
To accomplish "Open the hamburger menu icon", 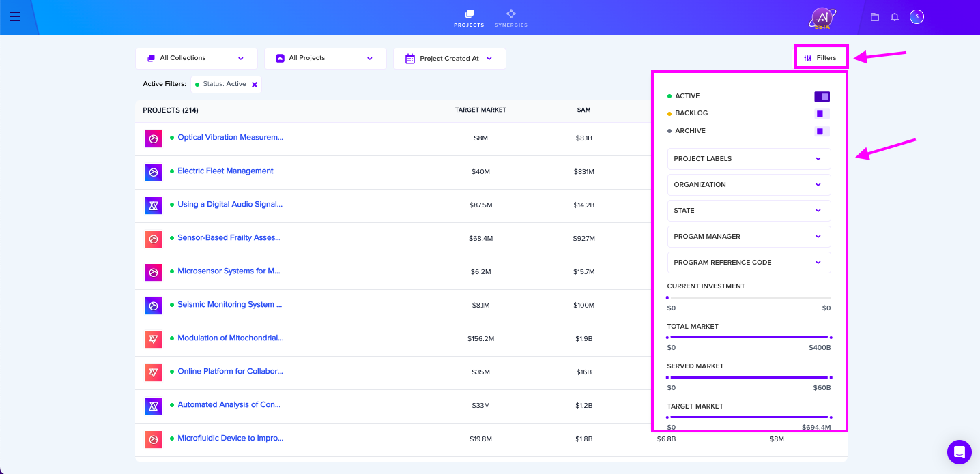I will pyautogui.click(x=15, y=17).
